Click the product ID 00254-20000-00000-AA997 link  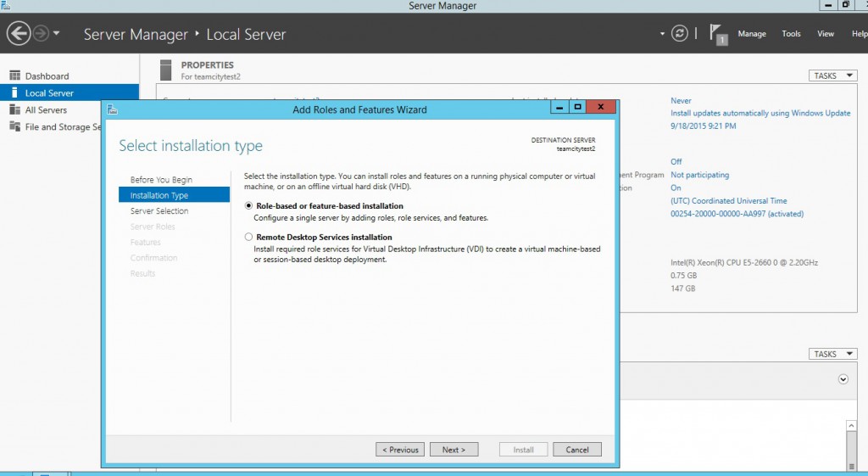737,213
